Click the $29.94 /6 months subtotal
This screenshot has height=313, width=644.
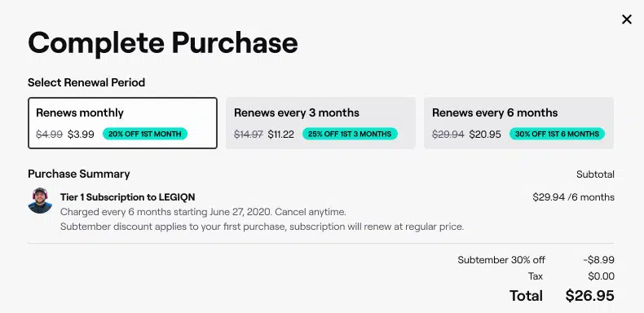pos(573,197)
